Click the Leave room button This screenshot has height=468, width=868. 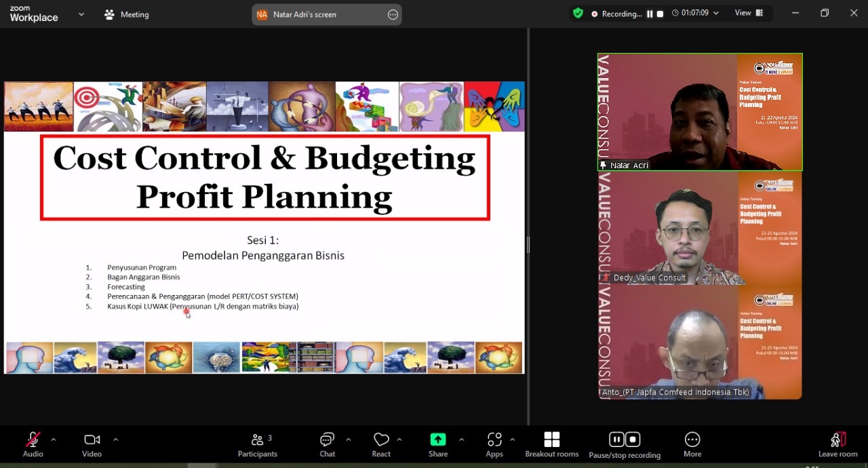pos(838,444)
